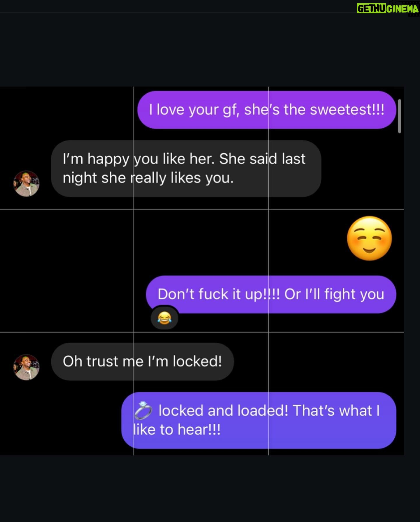
Task: Select the "I'm happy you like her" gray bubble
Action: coord(186,168)
